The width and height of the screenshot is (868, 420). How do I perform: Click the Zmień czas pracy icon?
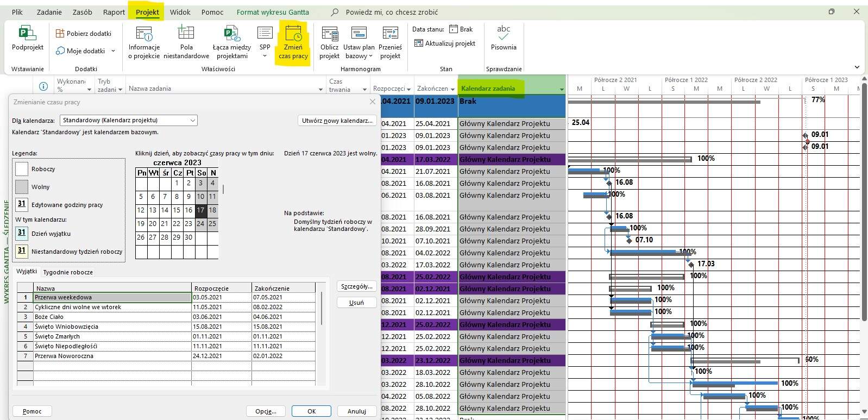tap(293, 35)
